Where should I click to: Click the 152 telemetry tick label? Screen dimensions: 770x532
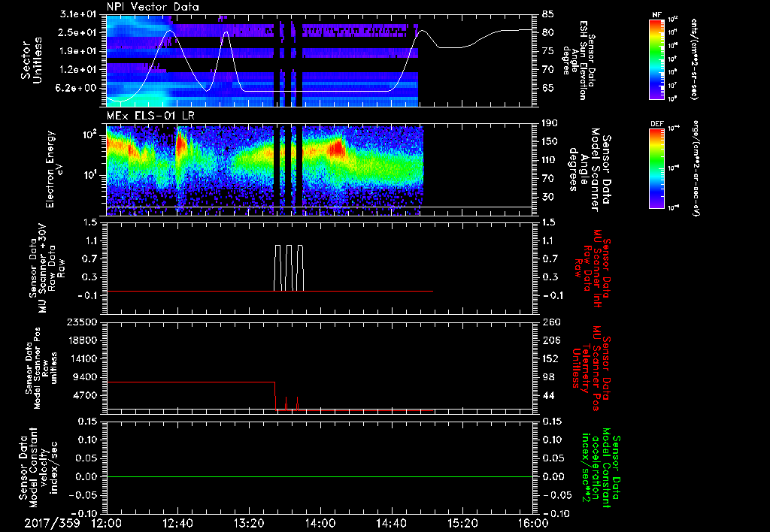[x=551, y=358]
